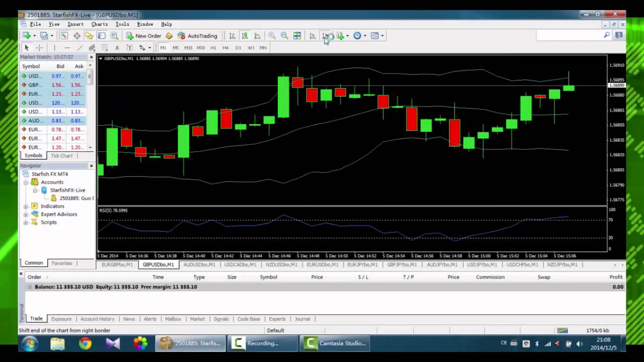This screenshot has width=644, height=362.
Task: Switch timeframe to H1
Action: [x=213, y=47]
